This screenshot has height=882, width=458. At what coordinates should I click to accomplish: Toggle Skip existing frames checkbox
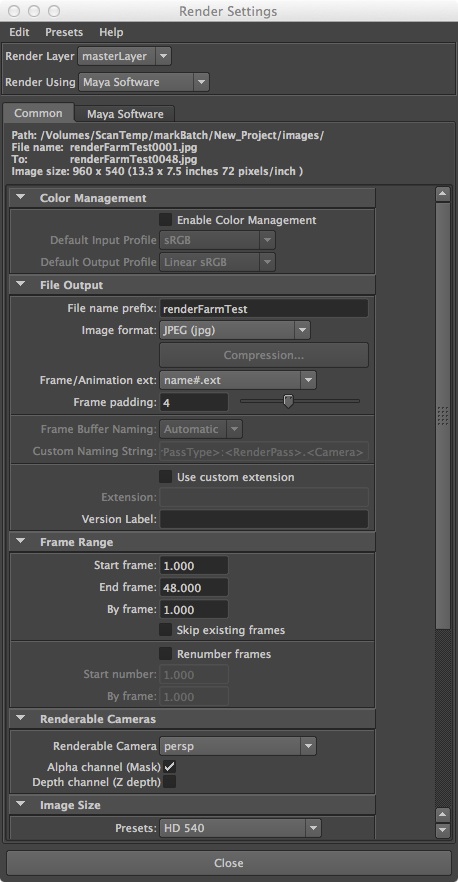coord(165,629)
